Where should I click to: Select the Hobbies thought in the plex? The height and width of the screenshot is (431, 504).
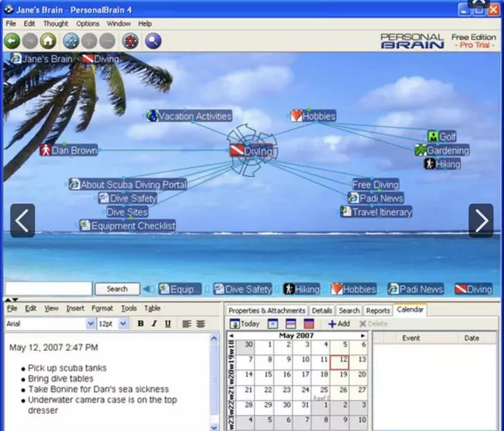pyautogui.click(x=313, y=116)
